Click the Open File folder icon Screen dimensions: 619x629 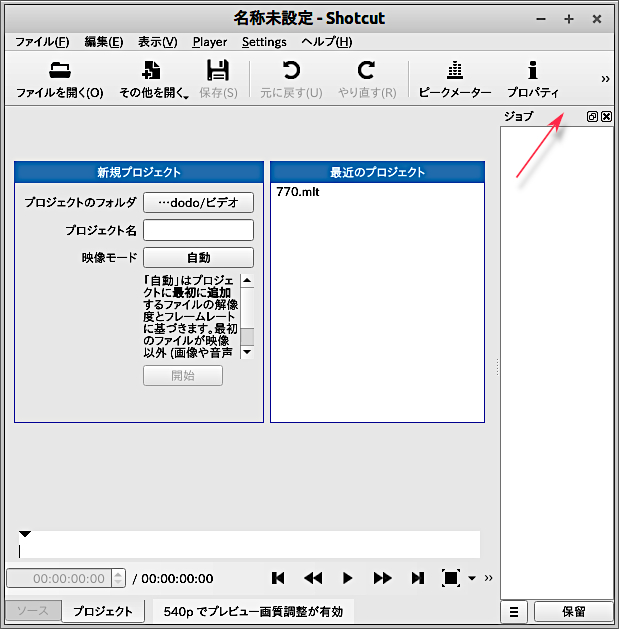(x=60, y=71)
